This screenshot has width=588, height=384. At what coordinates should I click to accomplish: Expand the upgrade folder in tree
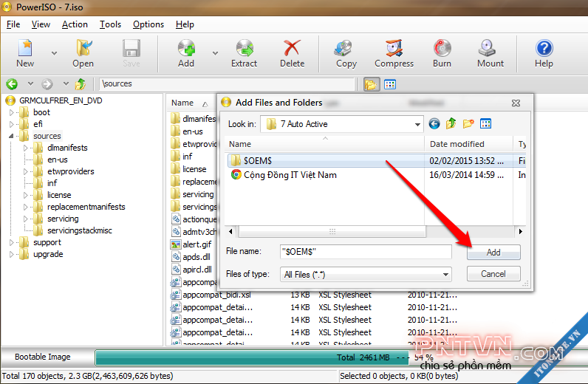(x=11, y=254)
